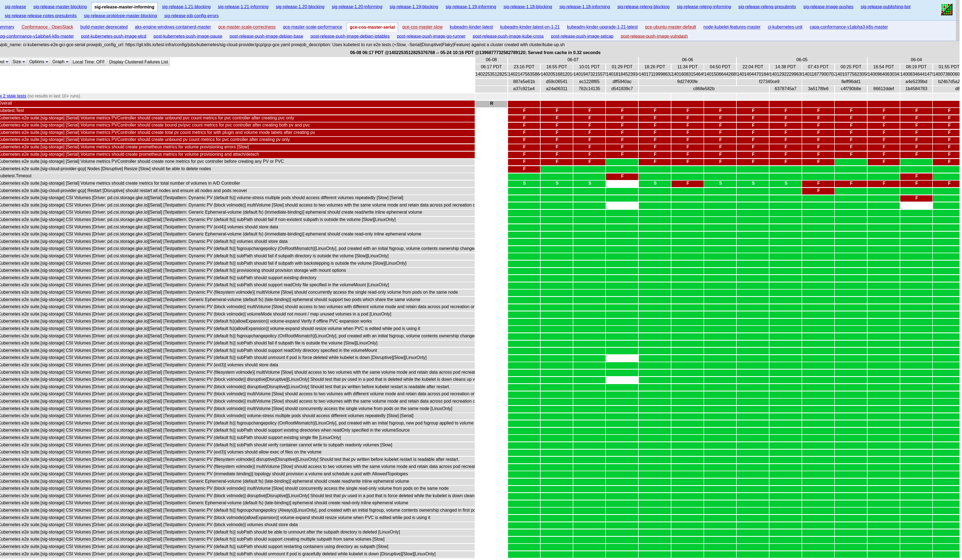Image resolution: width=962 pixels, height=560 pixels.
Task: Open kubeadm-kinder-latest tab
Action: tap(471, 27)
